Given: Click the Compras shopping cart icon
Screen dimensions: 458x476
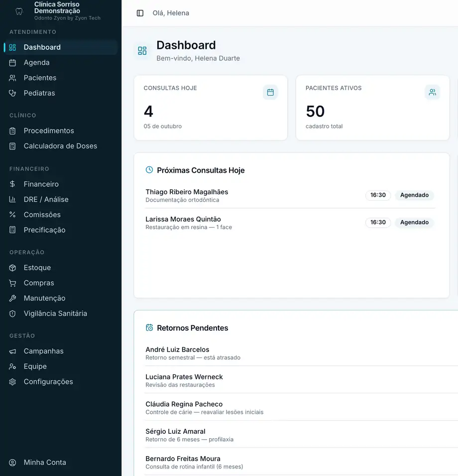Looking at the screenshot, I should [12, 283].
